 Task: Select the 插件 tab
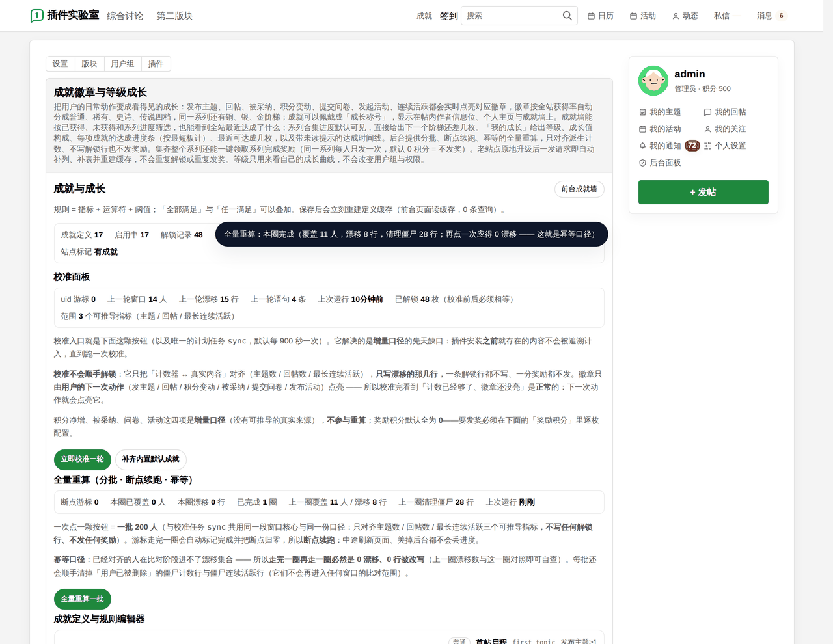tap(156, 64)
